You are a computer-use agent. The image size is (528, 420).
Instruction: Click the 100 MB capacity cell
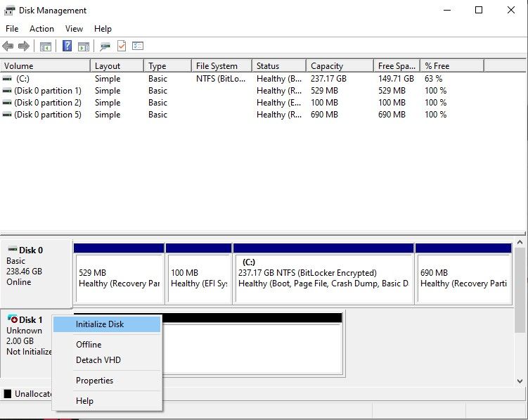point(324,103)
